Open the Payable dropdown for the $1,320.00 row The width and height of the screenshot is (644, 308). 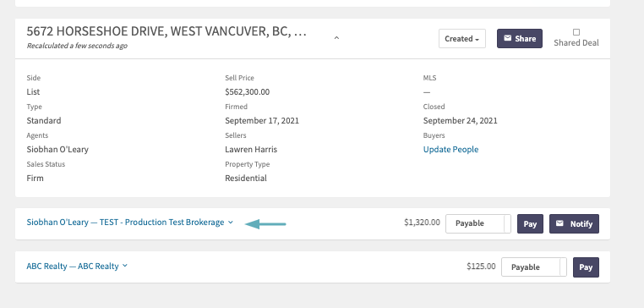pos(478,223)
